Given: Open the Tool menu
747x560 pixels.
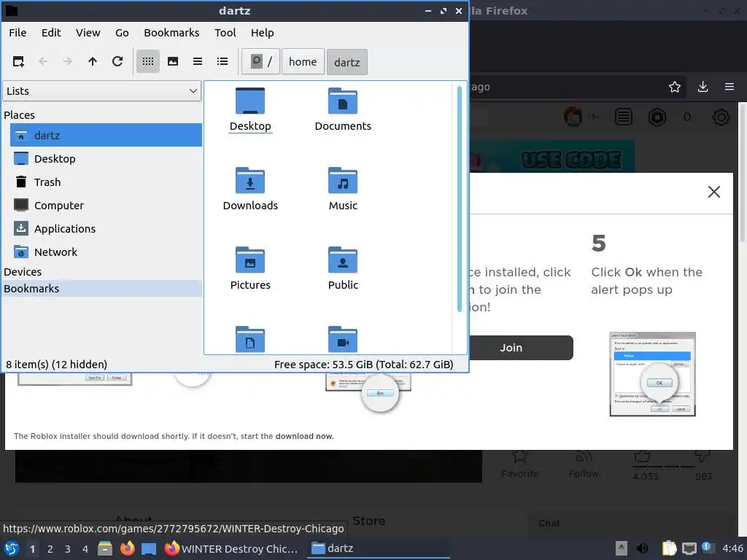Looking at the screenshot, I should (x=225, y=33).
